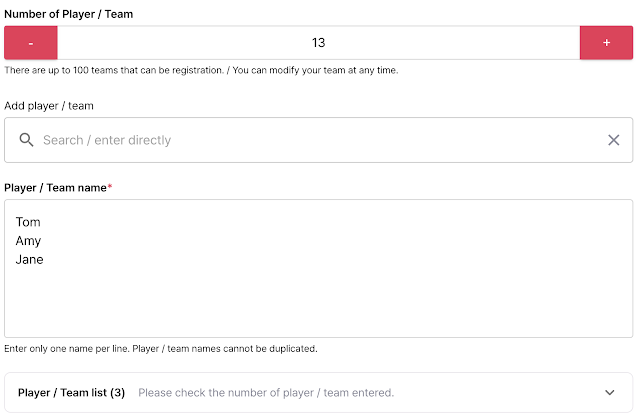Click the 'Number of Player / Team' label

coord(68,14)
